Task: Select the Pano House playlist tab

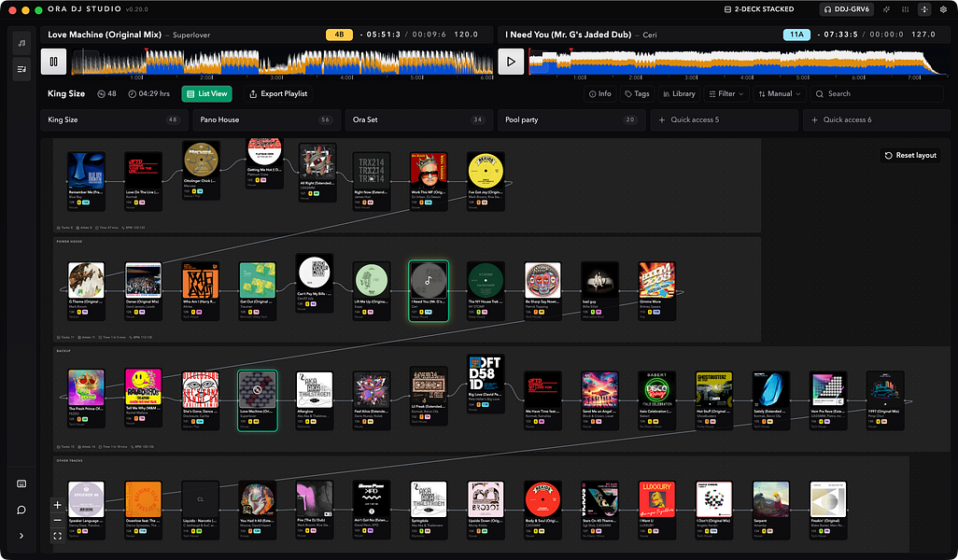Action: coord(266,119)
